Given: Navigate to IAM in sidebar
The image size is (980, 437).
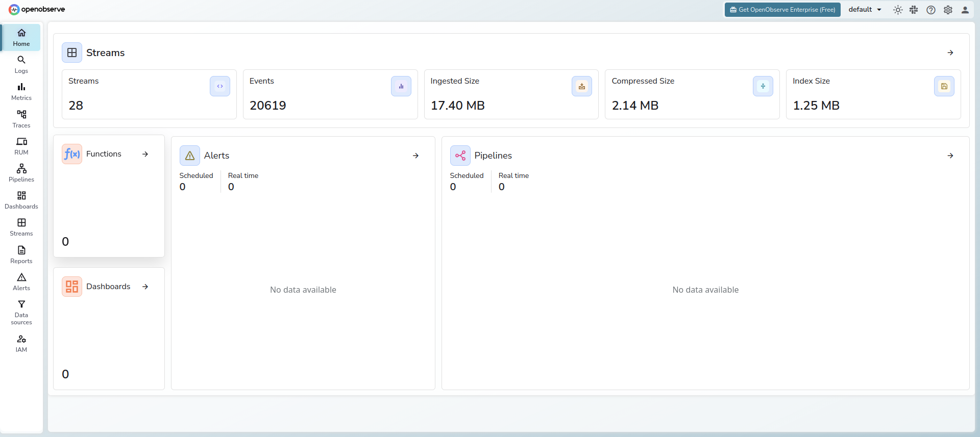Looking at the screenshot, I should tap(21, 344).
